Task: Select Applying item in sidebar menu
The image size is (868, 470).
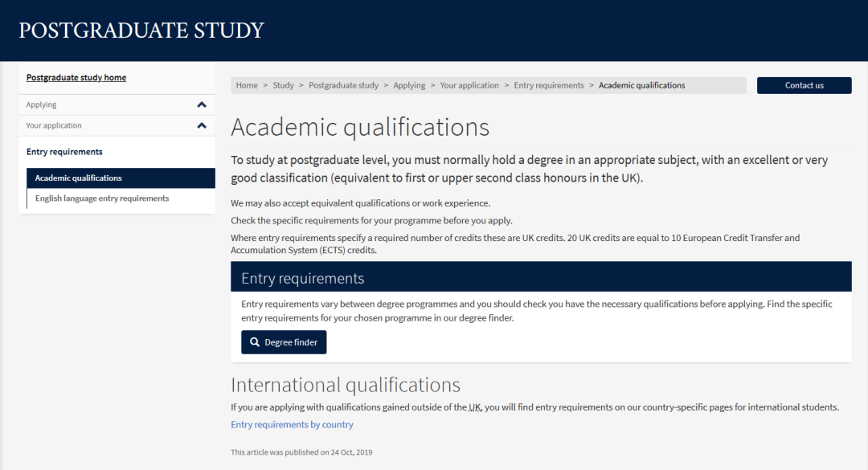Action: pyautogui.click(x=41, y=104)
